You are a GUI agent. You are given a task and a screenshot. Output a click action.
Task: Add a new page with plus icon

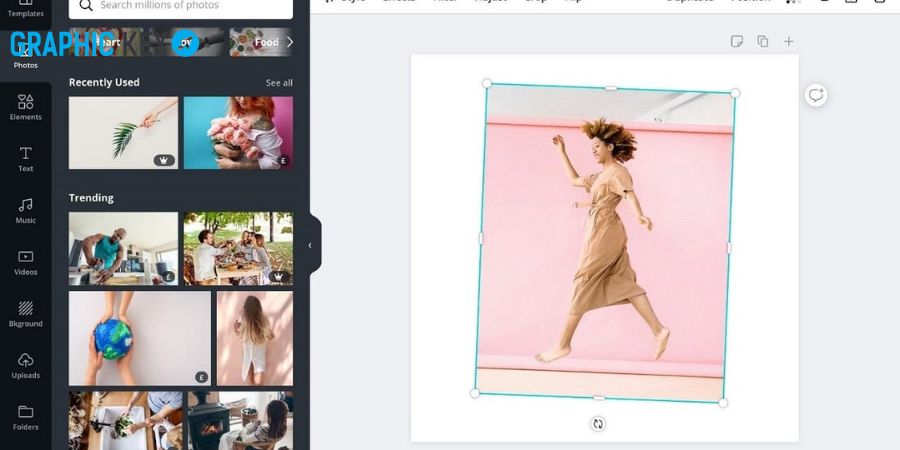tap(789, 41)
